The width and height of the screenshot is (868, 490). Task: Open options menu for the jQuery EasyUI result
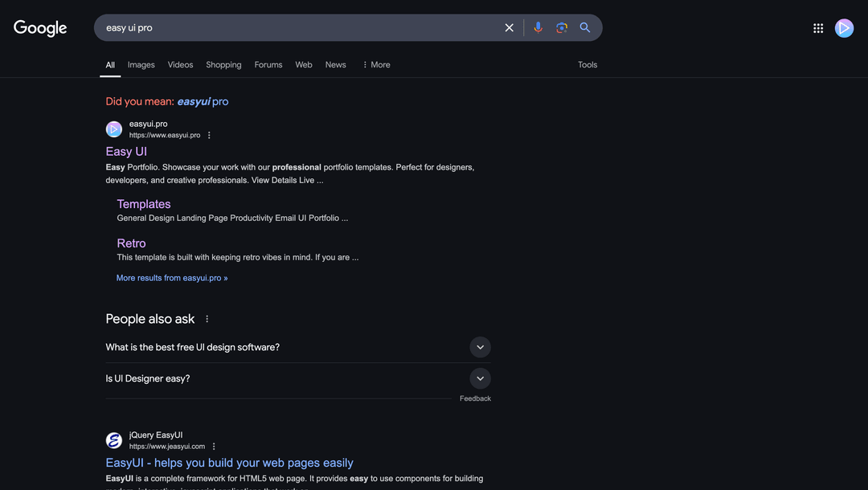pos(214,447)
